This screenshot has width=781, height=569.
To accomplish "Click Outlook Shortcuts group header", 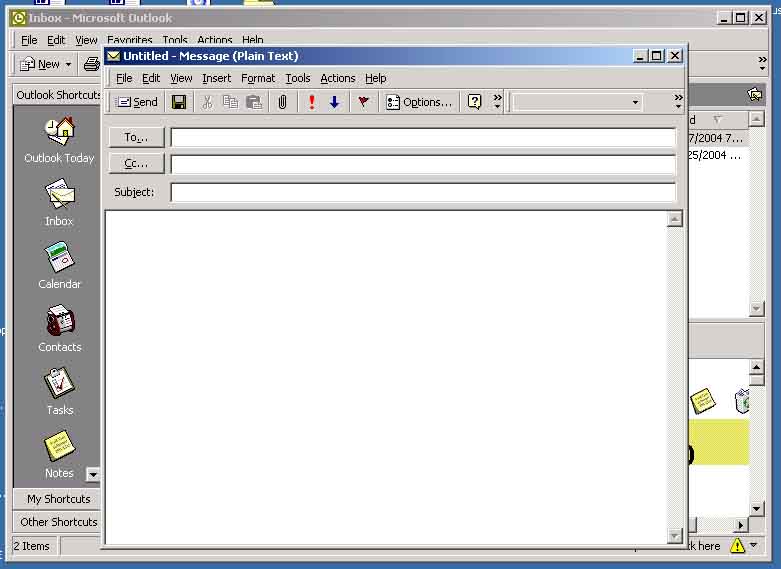I will click(57, 95).
